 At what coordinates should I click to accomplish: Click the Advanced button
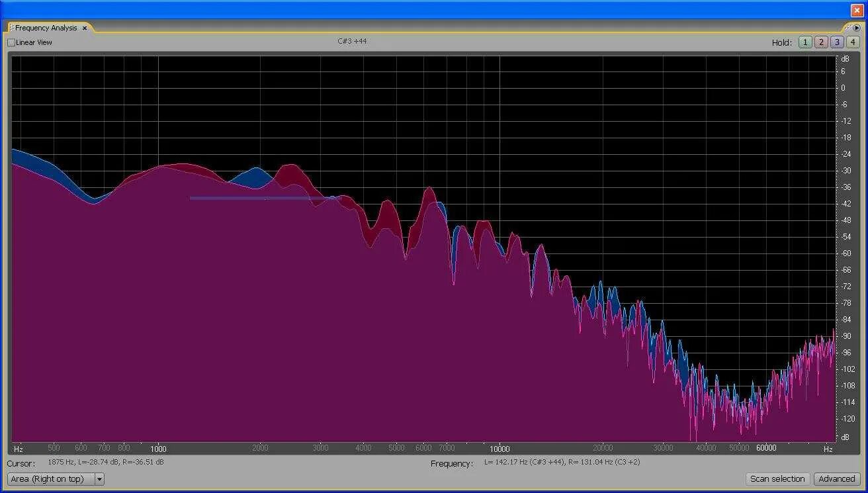pos(838,478)
